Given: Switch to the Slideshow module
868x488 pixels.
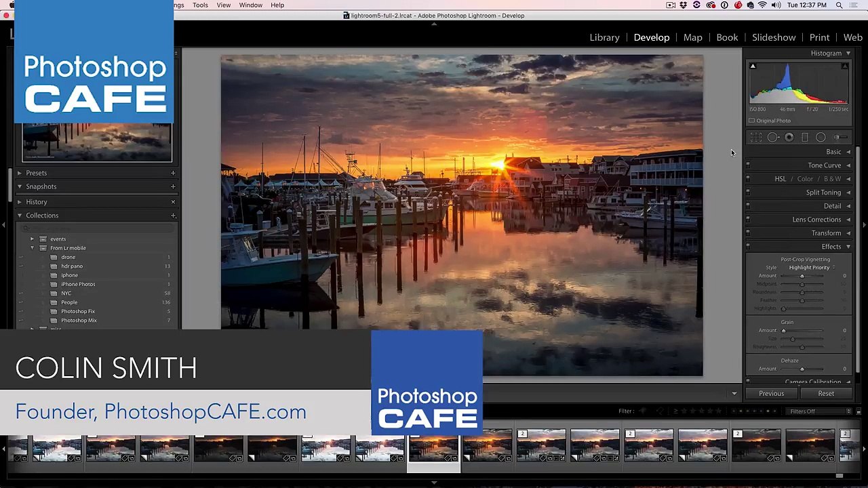Looking at the screenshot, I should 774,37.
